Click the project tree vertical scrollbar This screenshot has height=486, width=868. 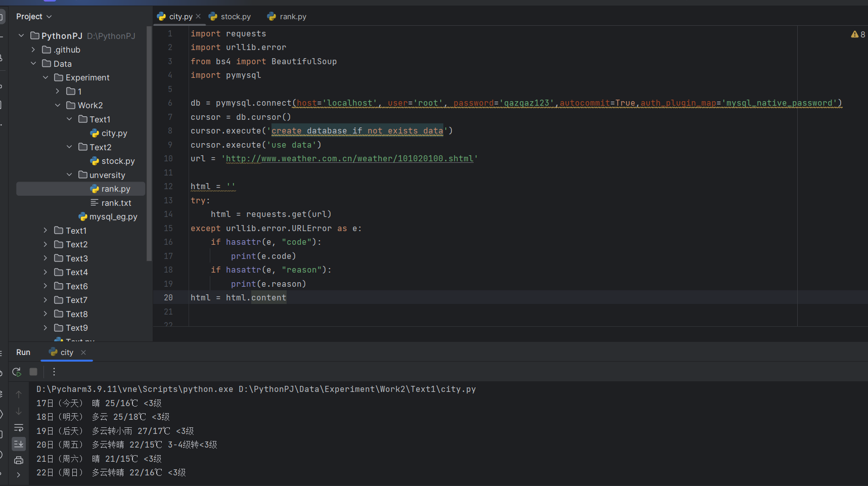click(x=149, y=144)
